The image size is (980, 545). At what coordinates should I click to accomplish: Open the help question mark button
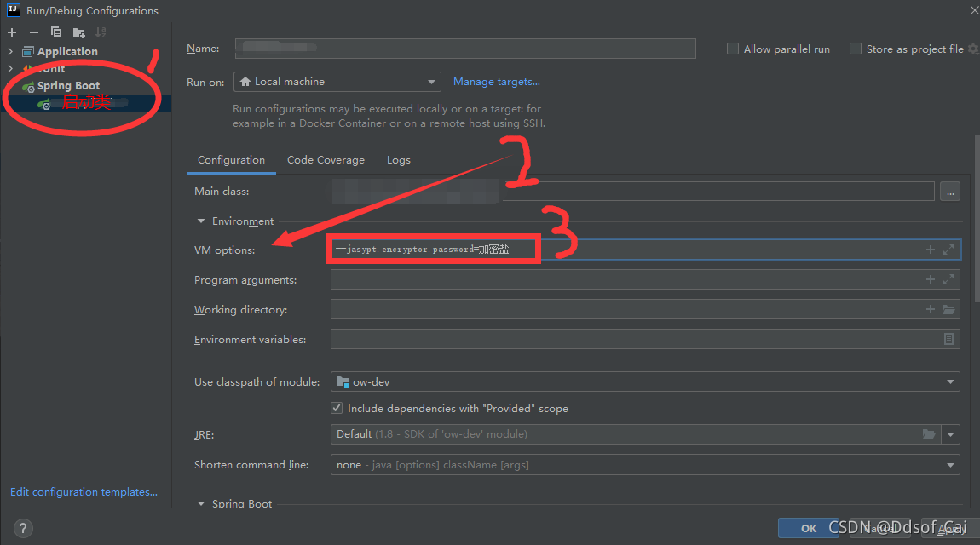tap(23, 529)
